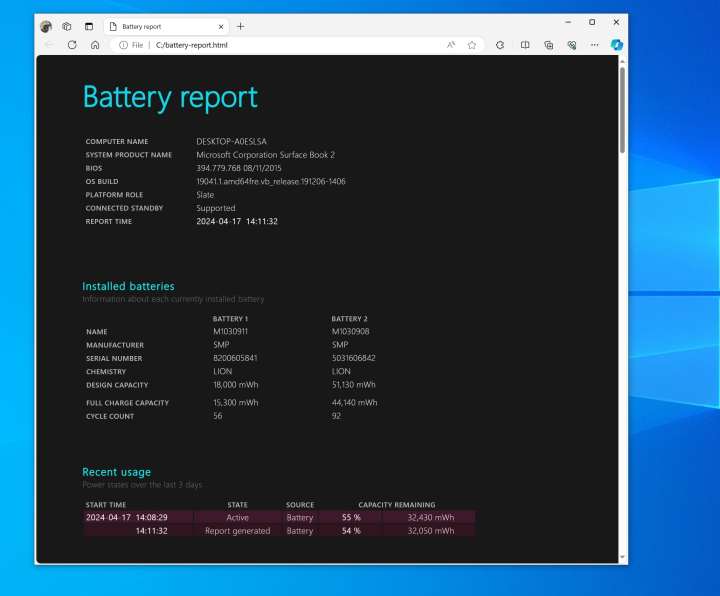Toggle Split screen view
This screenshot has width=720, height=596.
pos(525,45)
